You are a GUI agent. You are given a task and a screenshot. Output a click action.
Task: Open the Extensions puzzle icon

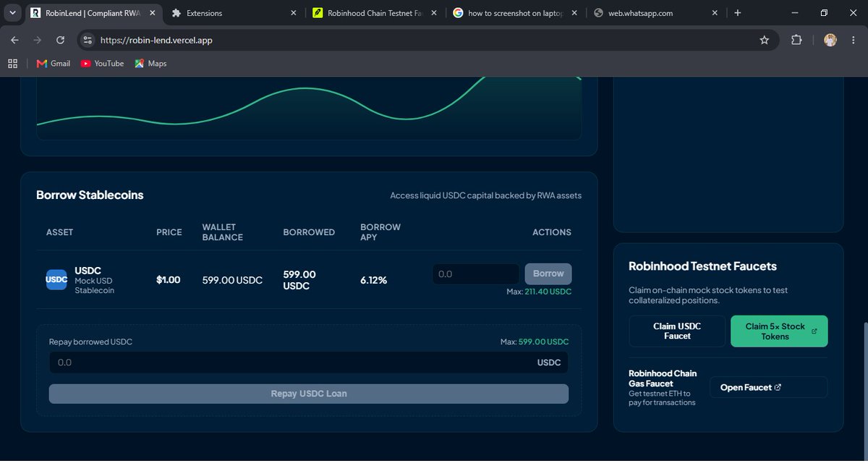pos(796,41)
